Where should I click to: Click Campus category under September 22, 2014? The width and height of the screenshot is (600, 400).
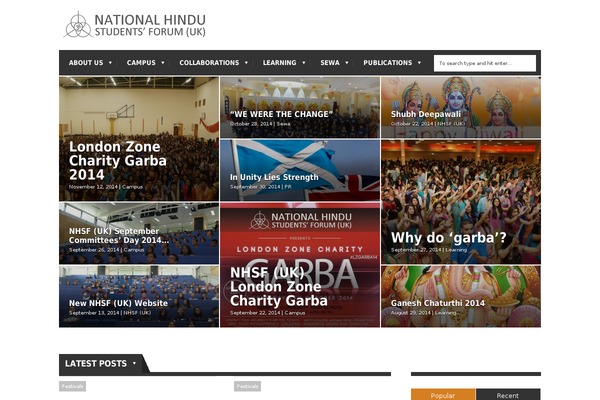click(295, 313)
